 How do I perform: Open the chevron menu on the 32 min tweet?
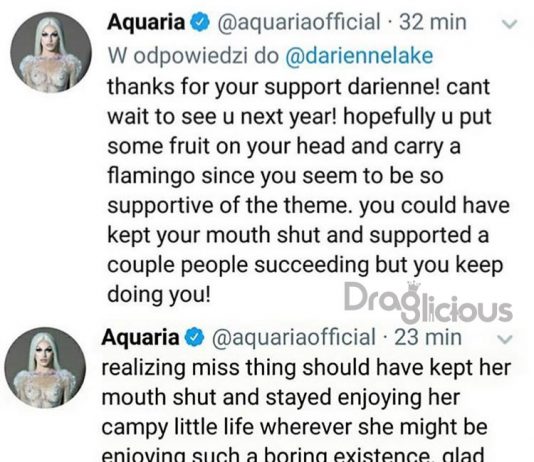[510, 24]
